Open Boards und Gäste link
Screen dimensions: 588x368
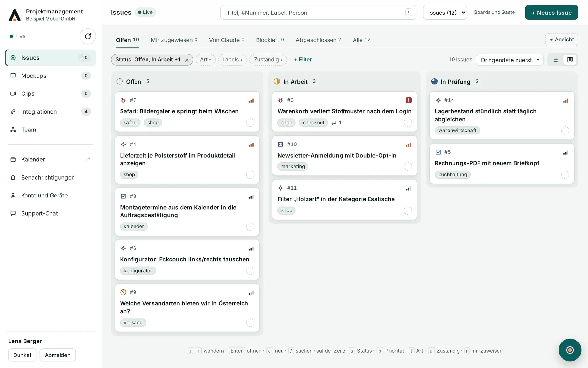494,12
